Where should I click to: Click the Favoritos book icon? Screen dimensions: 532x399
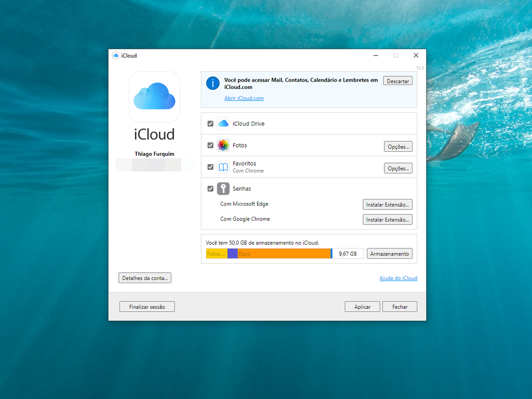pos(223,167)
